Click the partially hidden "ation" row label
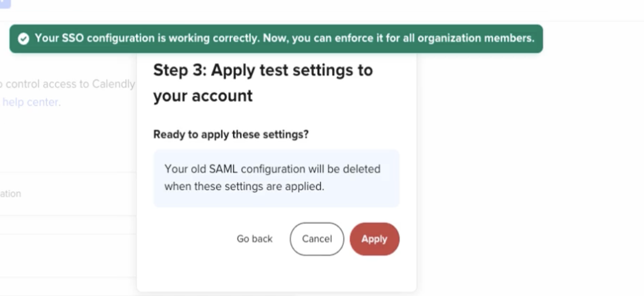 11,193
